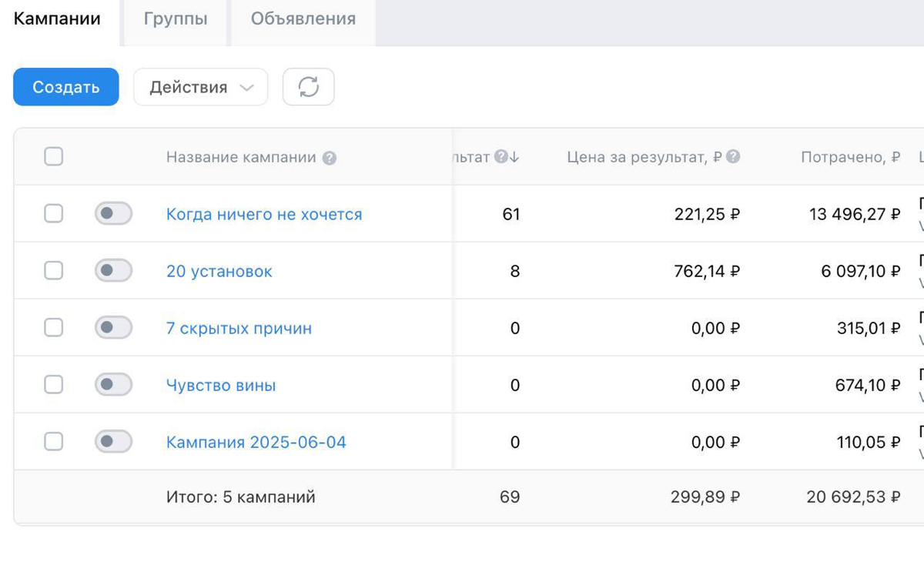Toggle the 20 установок campaign switch

click(x=113, y=270)
